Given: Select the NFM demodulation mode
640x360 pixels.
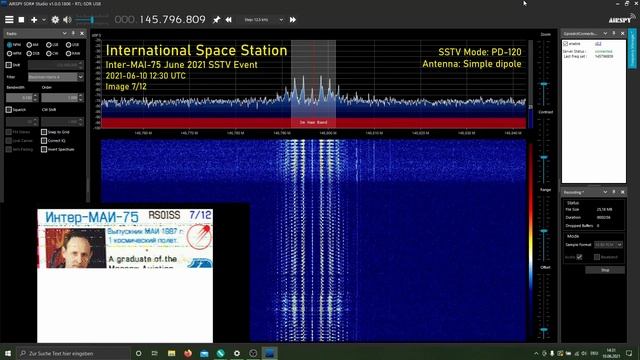Looking at the screenshot, I should coord(13,44).
